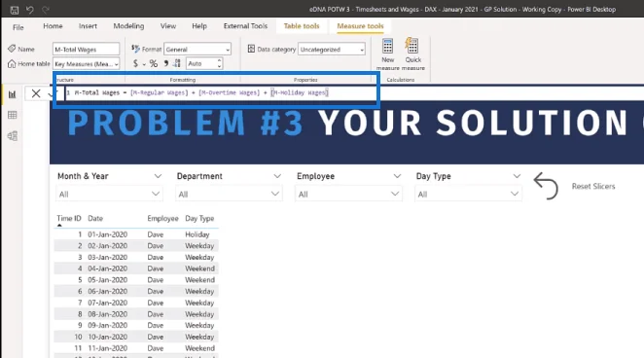Sort by Date column header

click(95, 219)
